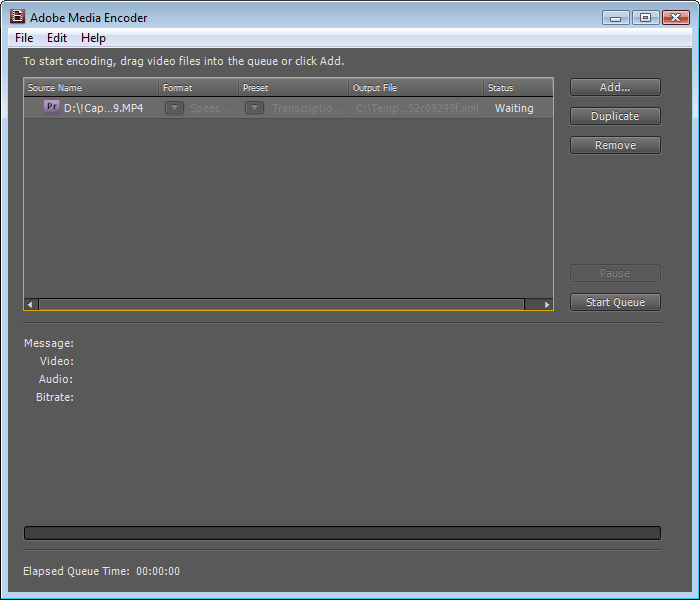Maximize the Adobe Media Encoder window
Image resolution: width=700 pixels, height=600 pixels.
(x=645, y=18)
